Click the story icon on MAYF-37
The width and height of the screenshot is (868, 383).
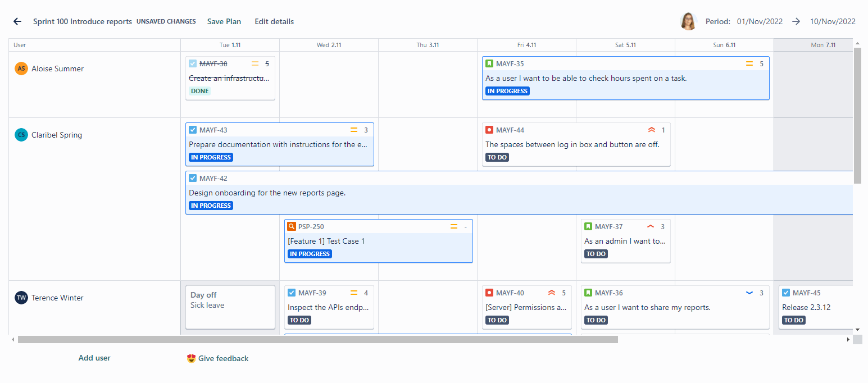pyautogui.click(x=588, y=227)
